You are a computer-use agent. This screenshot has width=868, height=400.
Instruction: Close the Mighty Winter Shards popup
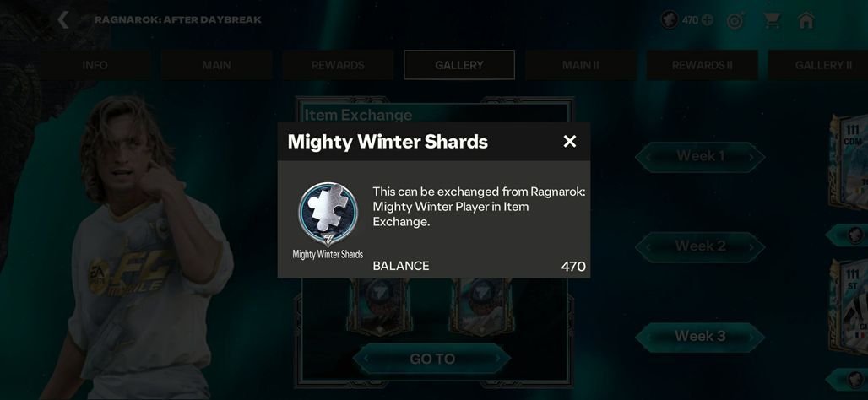[570, 141]
